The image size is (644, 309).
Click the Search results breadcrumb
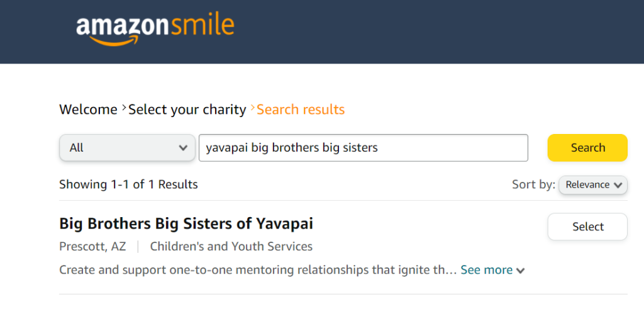pos(301,110)
